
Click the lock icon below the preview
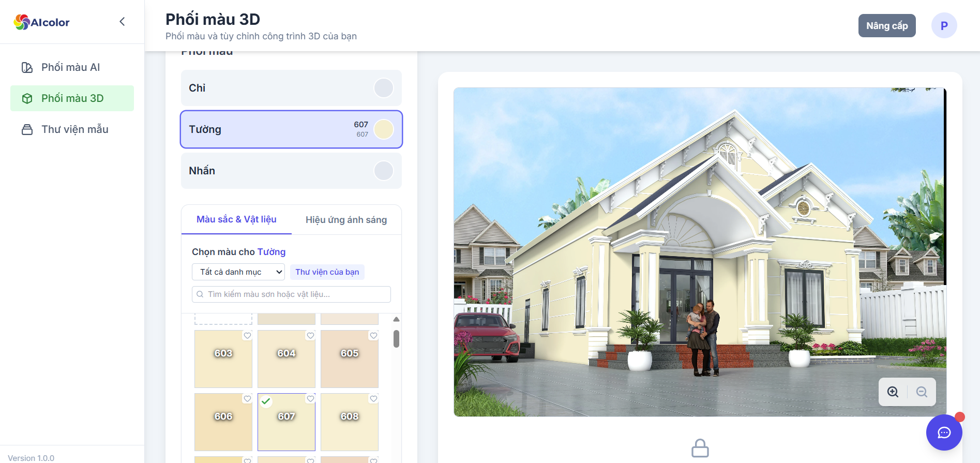coord(700,448)
